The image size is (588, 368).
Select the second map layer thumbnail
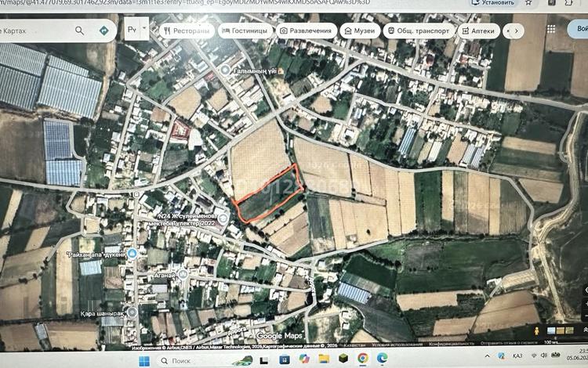coord(561,330)
